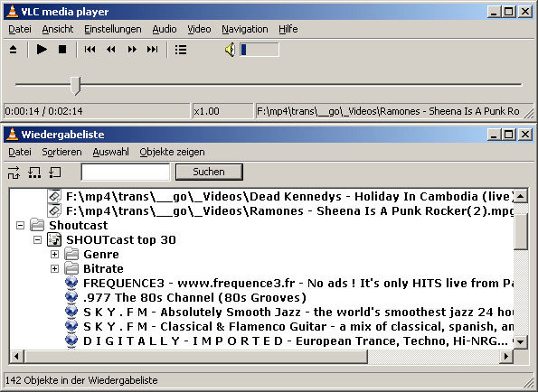
Task: Click the horizontal scrollbar right arrow
Action: pos(506,357)
